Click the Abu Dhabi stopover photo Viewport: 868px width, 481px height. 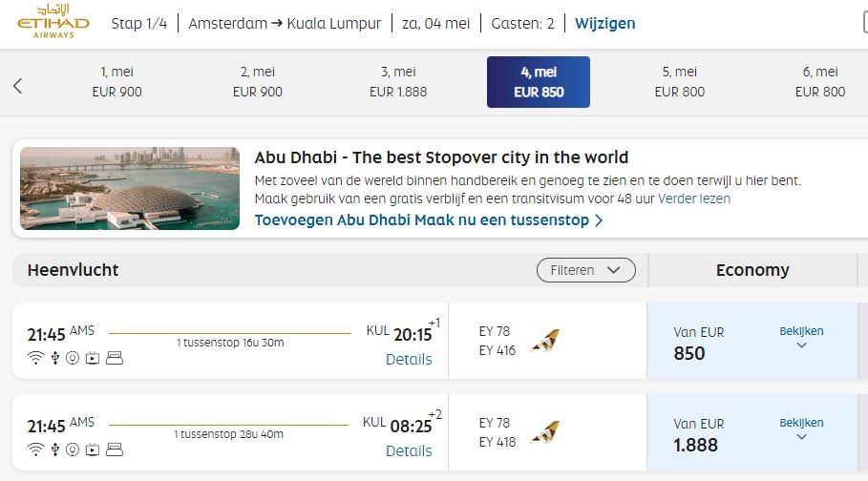[130, 188]
